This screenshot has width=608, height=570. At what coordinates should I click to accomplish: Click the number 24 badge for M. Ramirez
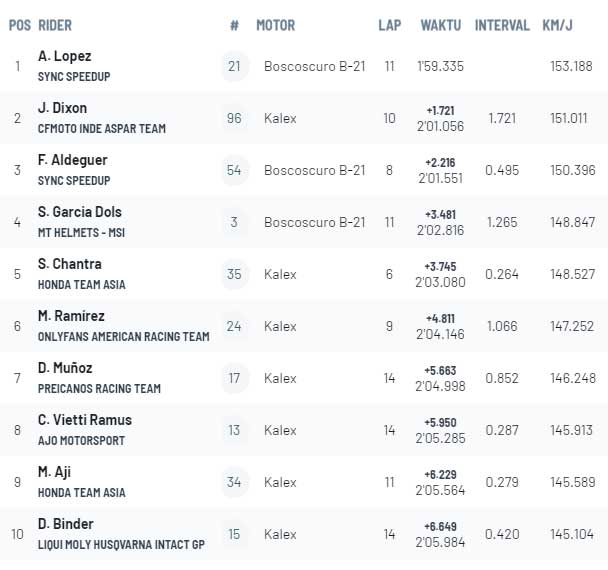pos(234,326)
